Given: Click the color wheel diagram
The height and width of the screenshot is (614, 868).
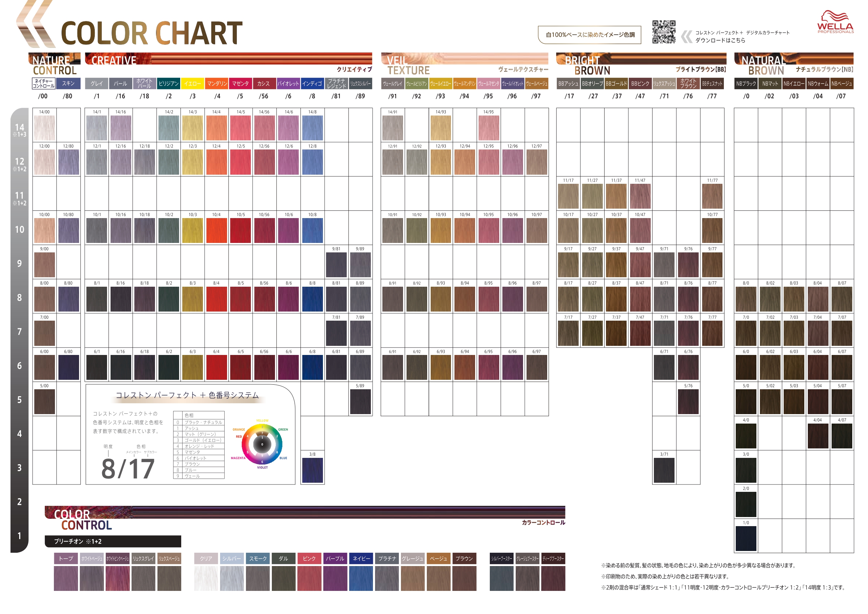Looking at the screenshot, I should (262, 444).
